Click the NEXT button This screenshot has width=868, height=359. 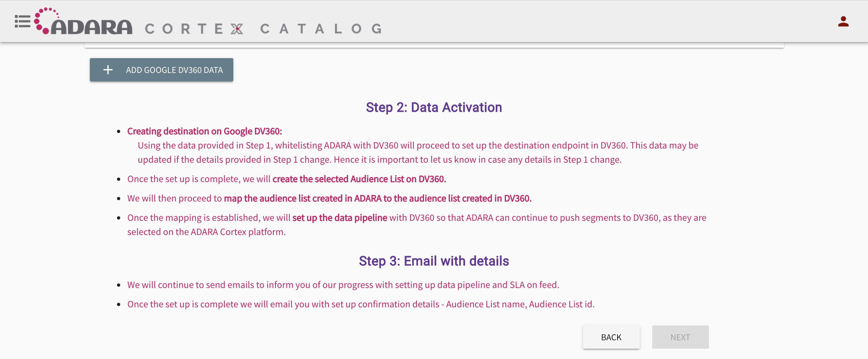point(680,337)
